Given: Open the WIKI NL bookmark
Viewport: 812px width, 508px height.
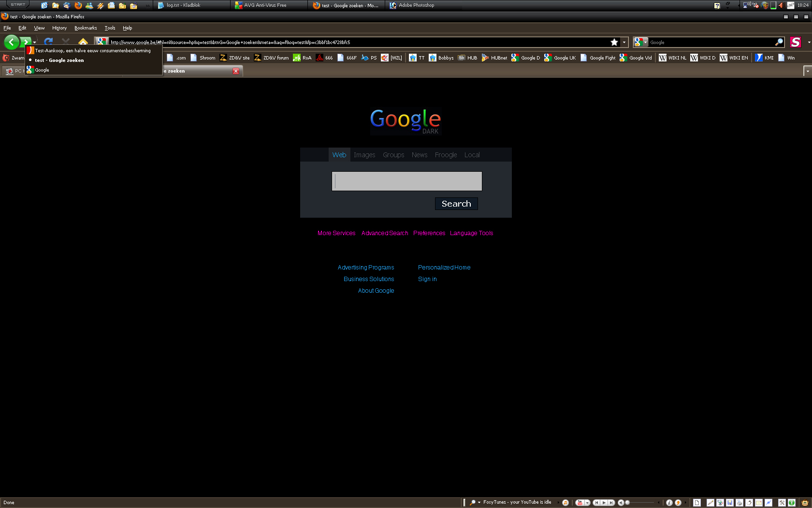Looking at the screenshot, I should click(672, 58).
